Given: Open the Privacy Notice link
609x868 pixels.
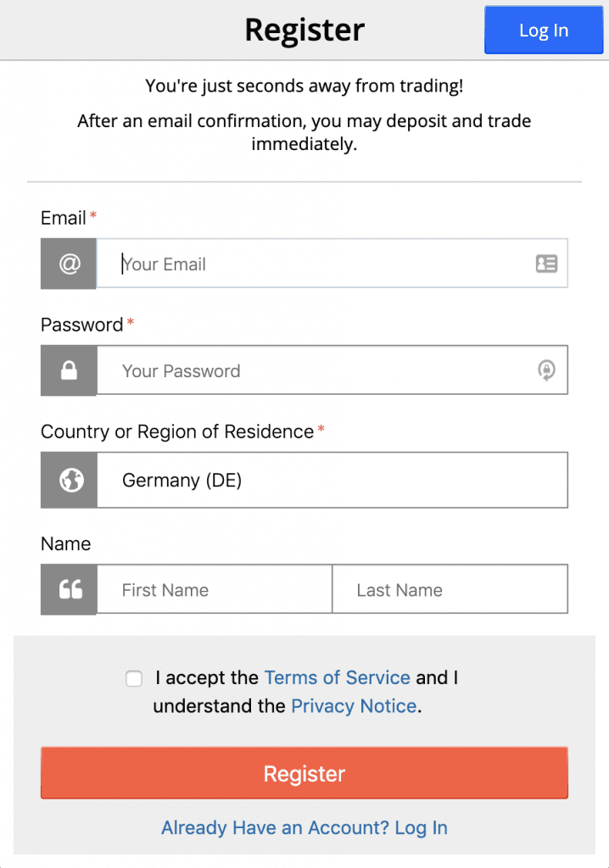Looking at the screenshot, I should coord(354,706).
